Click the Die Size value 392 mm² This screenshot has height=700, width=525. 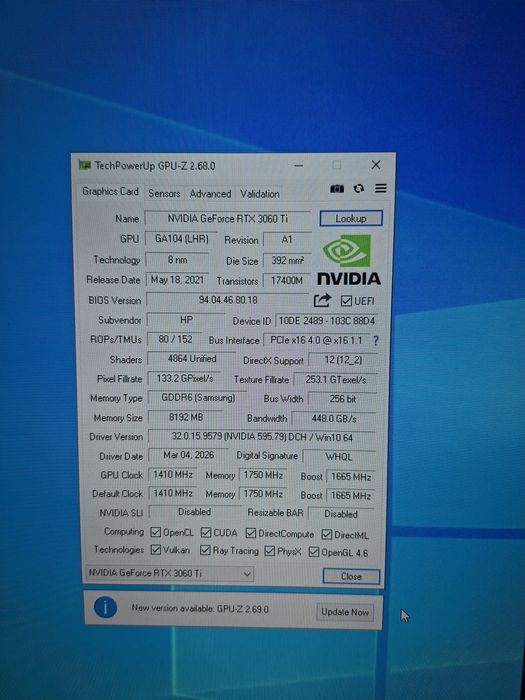(287, 260)
